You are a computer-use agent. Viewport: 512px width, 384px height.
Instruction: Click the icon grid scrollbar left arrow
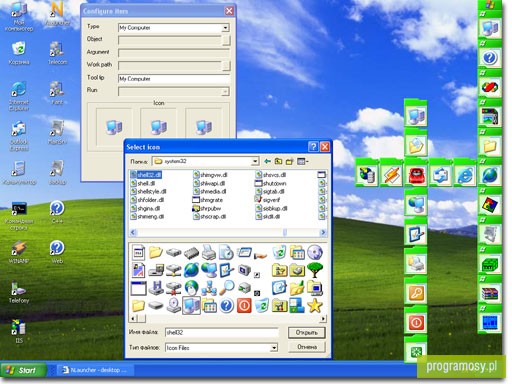pyautogui.click(x=133, y=319)
